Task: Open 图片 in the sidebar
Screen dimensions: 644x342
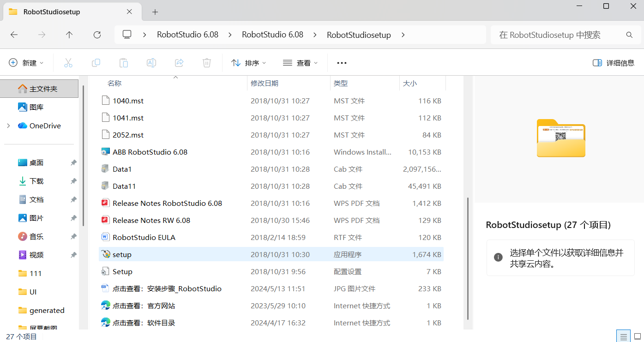Action: click(x=36, y=218)
